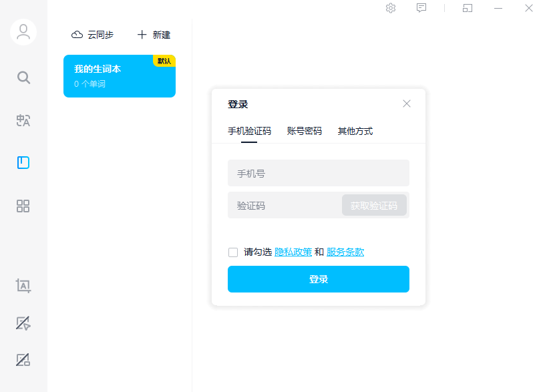Open the settings gear icon

[391, 8]
